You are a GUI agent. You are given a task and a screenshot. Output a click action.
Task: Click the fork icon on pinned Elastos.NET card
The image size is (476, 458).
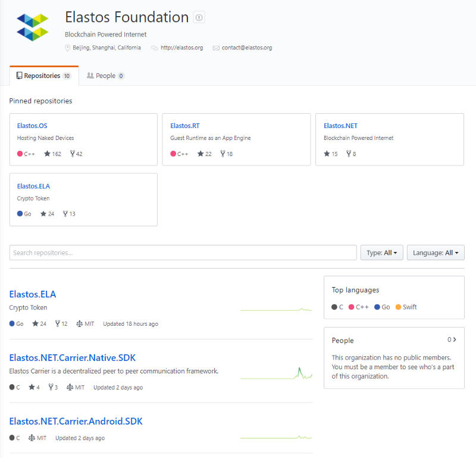point(349,154)
